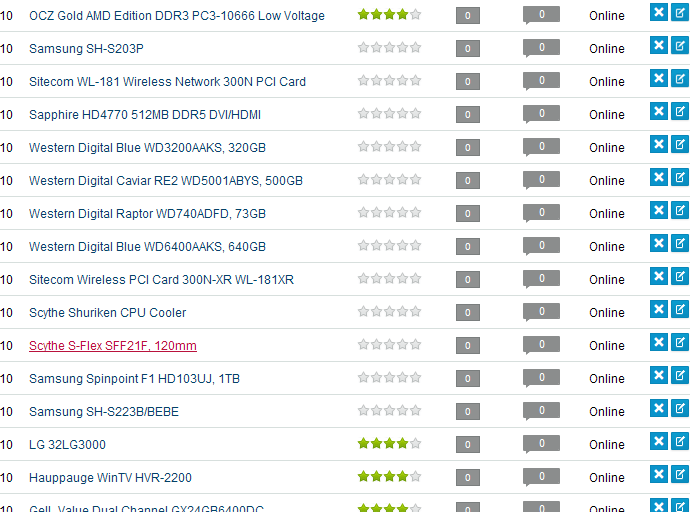
Task: Click comment bubble count for Scythe Shuriken
Action: 541,312
